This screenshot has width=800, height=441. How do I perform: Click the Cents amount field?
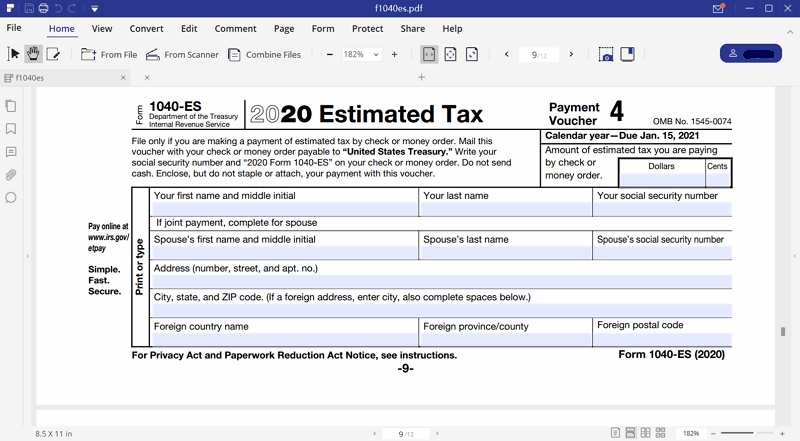coord(718,180)
